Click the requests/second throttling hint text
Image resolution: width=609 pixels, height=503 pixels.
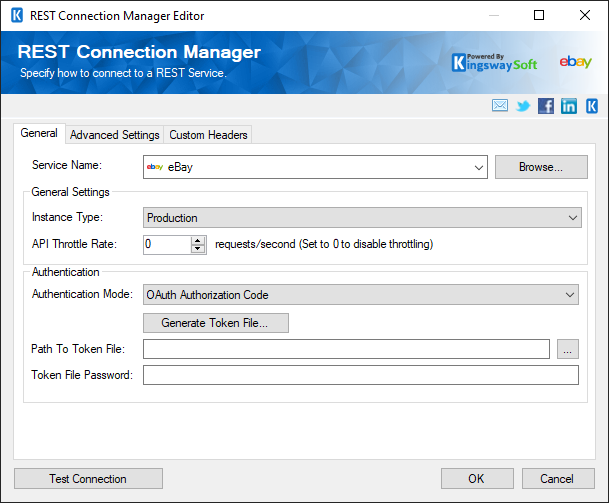[x=324, y=244]
